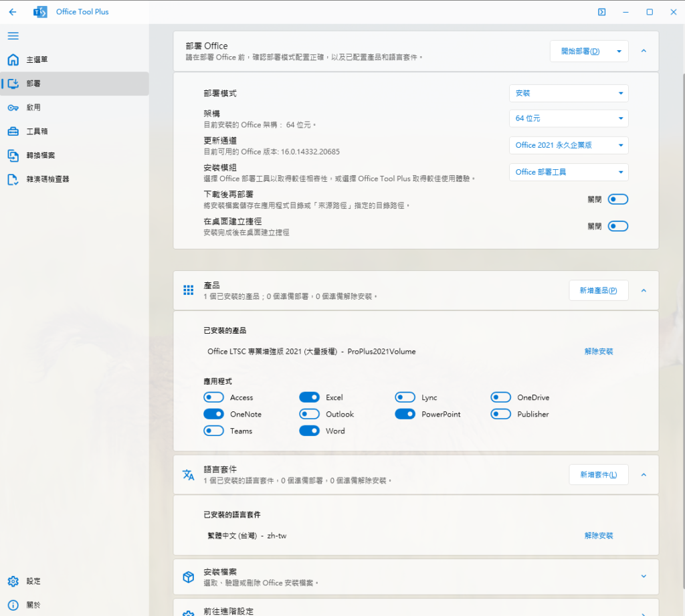Disable the Word application toggle
The height and width of the screenshot is (616, 685).
(309, 431)
